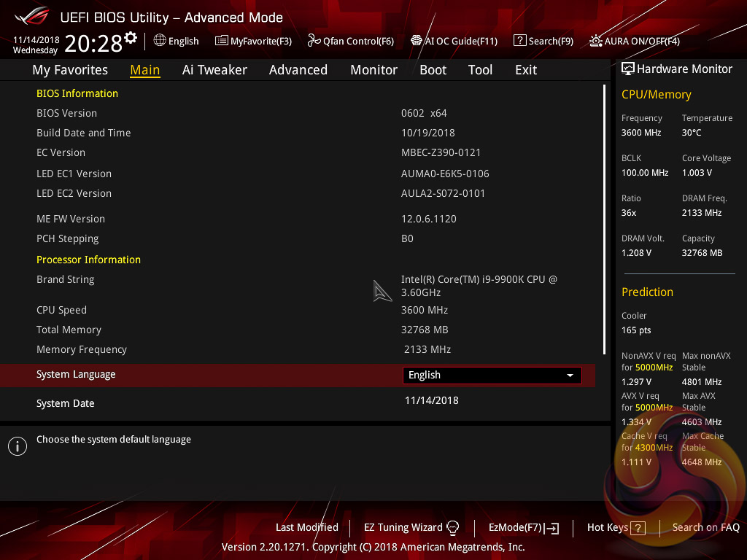Viewport: 747px width, 560px height.
Task: Open Qfan Control fan icon
Action: point(314,41)
